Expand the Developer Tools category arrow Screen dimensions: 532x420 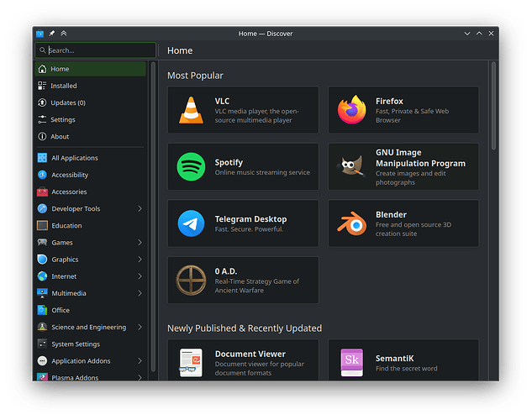click(x=140, y=209)
